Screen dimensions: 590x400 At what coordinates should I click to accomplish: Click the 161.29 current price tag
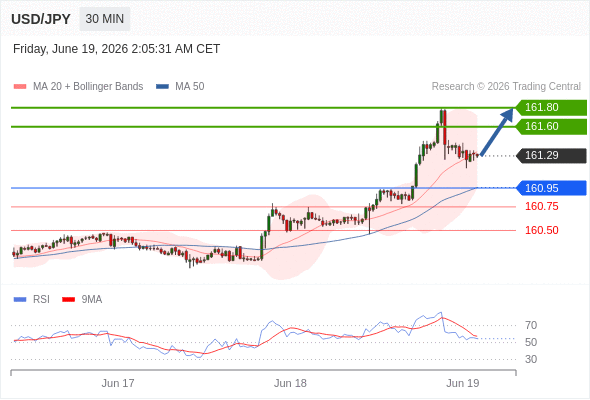click(x=551, y=155)
